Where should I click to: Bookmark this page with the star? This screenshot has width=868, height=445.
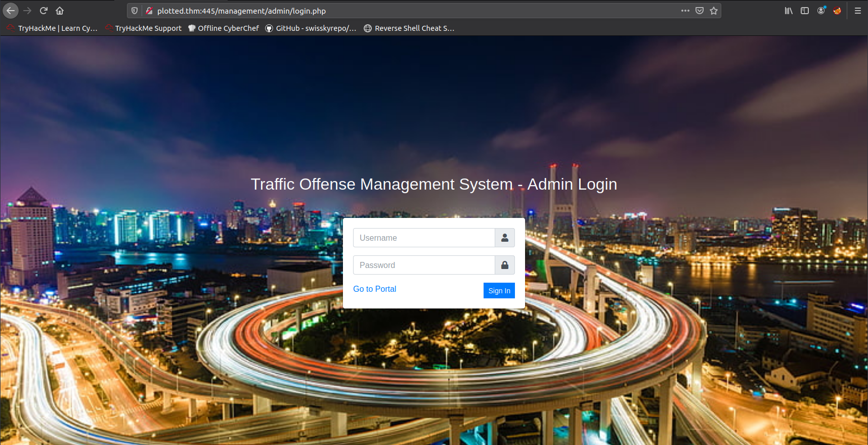click(x=714, y=11)
